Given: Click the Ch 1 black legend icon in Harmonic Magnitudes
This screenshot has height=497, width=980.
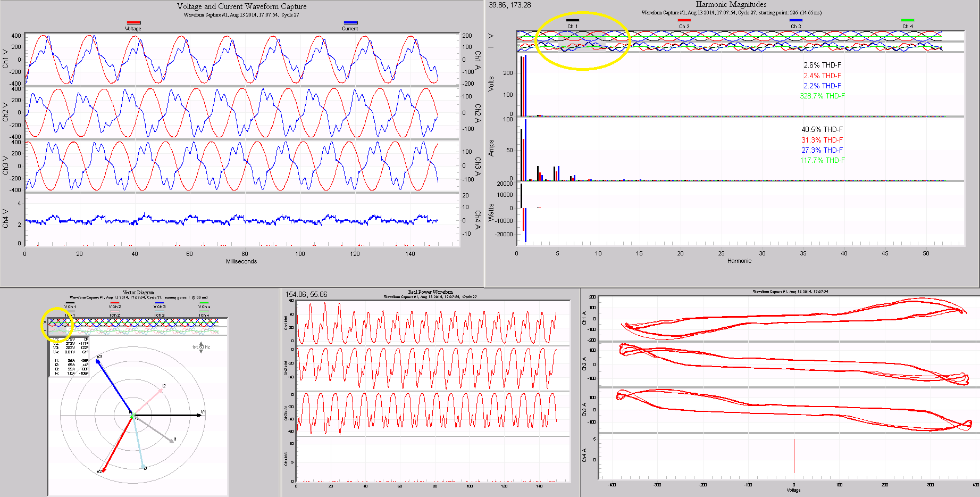Looking at the screenshot, I should click(572, 19).
